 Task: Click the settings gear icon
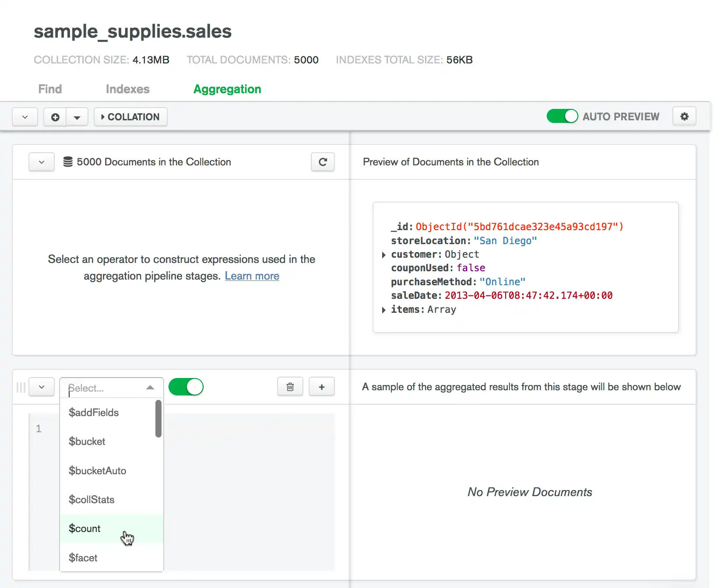click(684, 116)
